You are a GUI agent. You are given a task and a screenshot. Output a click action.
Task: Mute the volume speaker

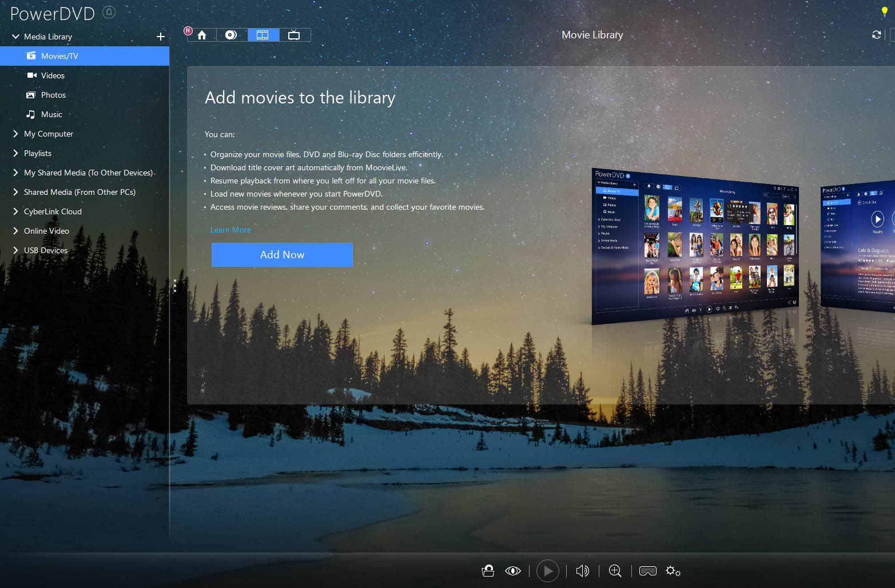pos(582,571)
